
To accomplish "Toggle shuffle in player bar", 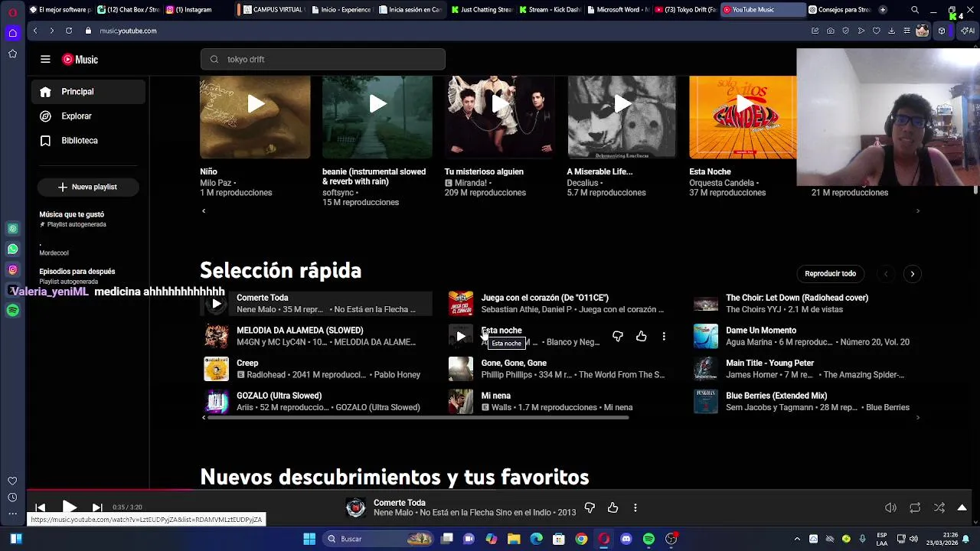I will (x=939, y=507).
